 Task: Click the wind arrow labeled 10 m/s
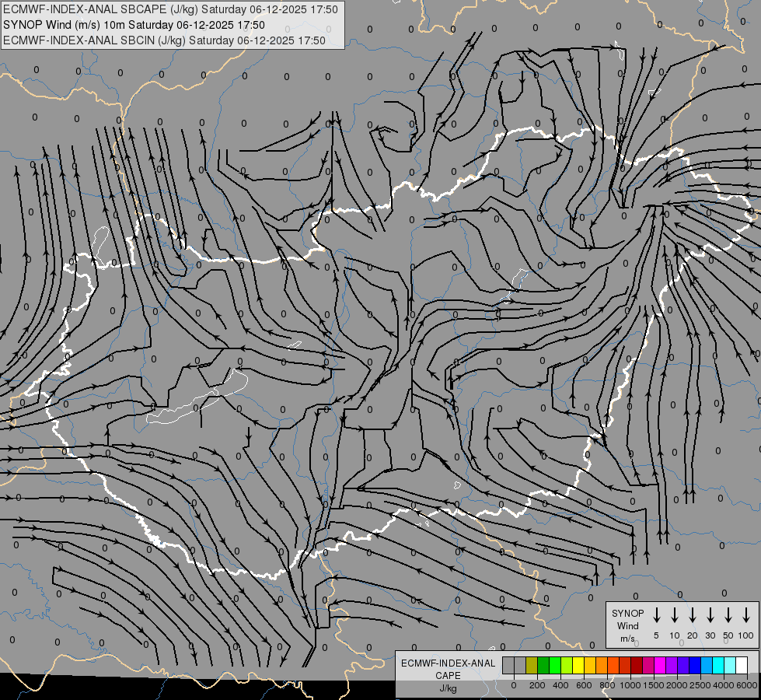[674, 615]
